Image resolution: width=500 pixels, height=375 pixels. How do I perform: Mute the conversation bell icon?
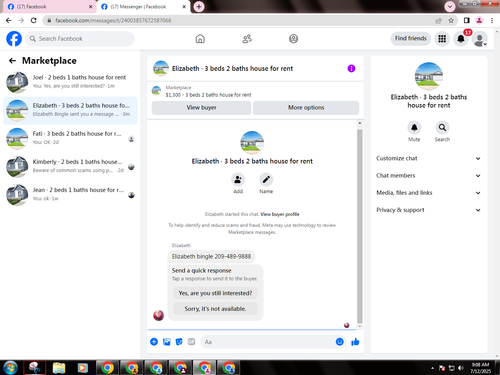[x=414, y=127]
